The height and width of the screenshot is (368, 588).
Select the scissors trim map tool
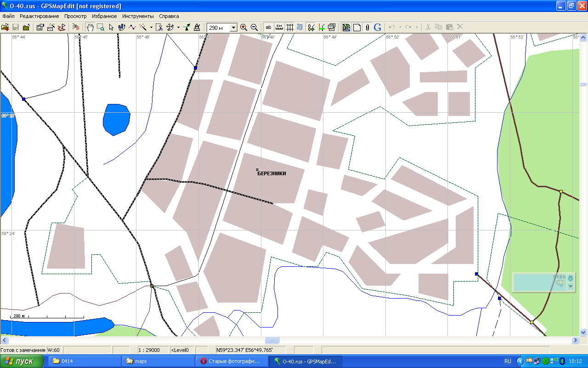click(159, 28)
